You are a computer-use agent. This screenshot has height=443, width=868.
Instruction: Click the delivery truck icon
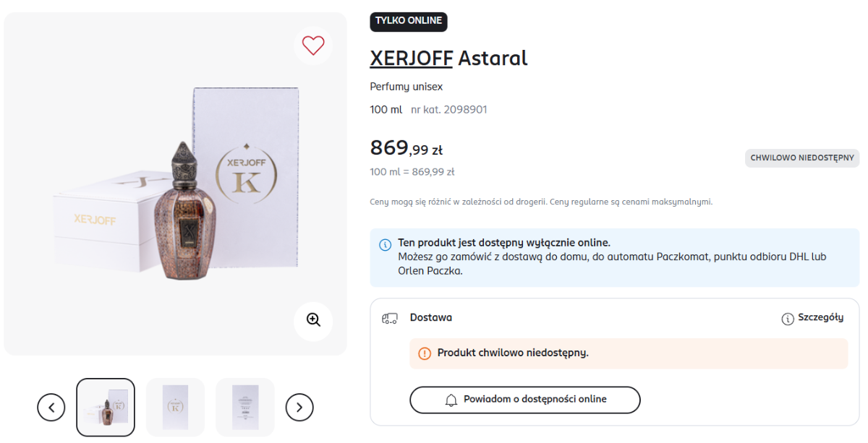[390, 318]
